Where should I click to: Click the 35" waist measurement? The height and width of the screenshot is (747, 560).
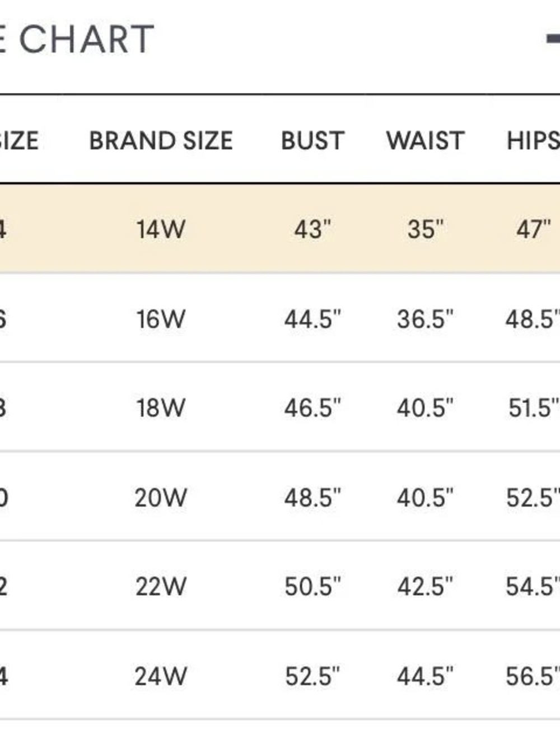point(426,229)
